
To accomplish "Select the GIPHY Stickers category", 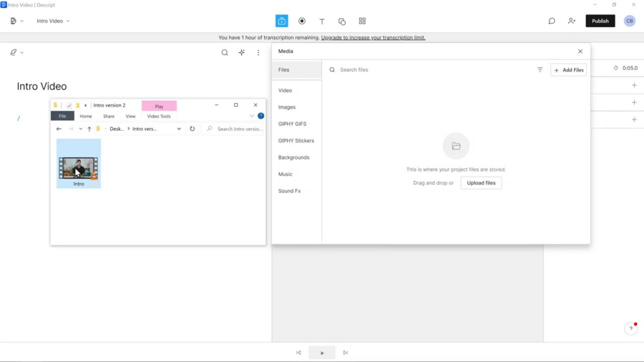I will pos(296,141).
